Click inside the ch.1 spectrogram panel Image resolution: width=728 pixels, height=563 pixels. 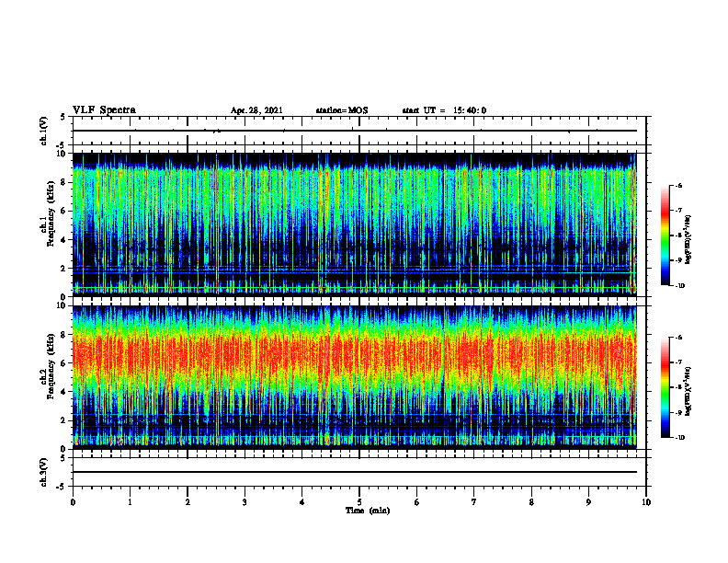(x=354, y=224)
